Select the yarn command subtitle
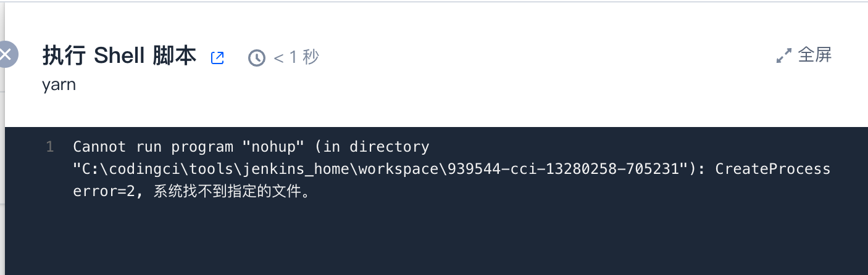Image resolution: width=868 pixels, height=275 pixels. pos(59,85)
